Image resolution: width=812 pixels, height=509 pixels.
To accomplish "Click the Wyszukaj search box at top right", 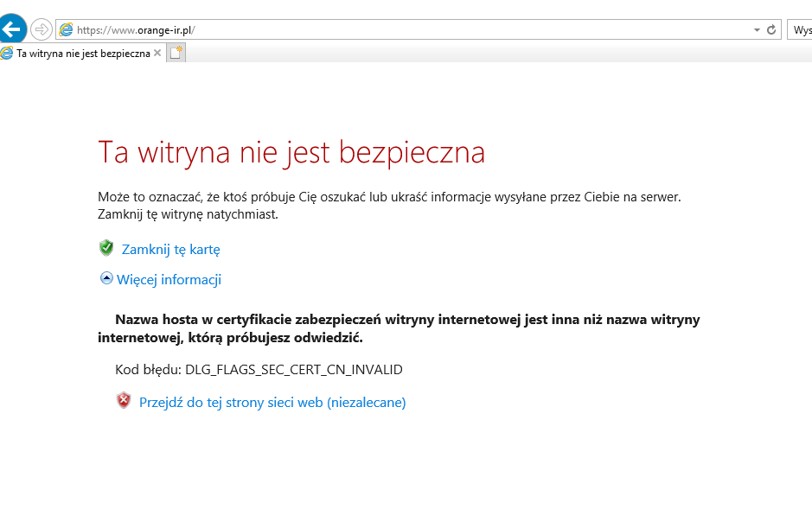I will click(802, 29).
